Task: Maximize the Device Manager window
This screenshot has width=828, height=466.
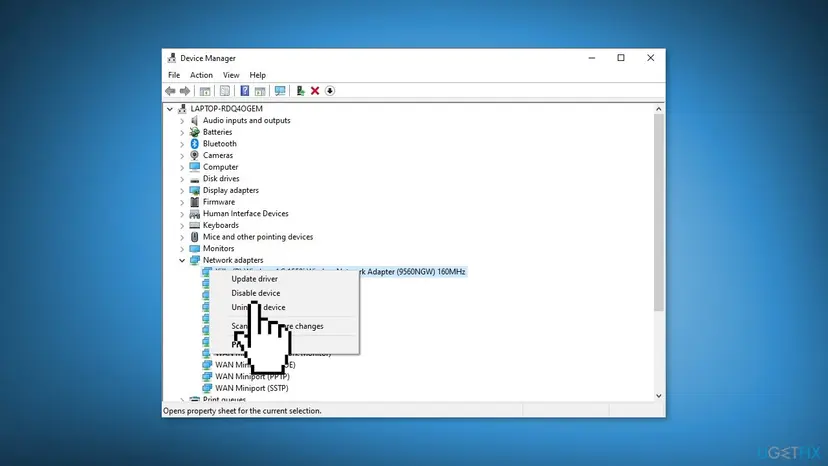Action: (621, 58)
